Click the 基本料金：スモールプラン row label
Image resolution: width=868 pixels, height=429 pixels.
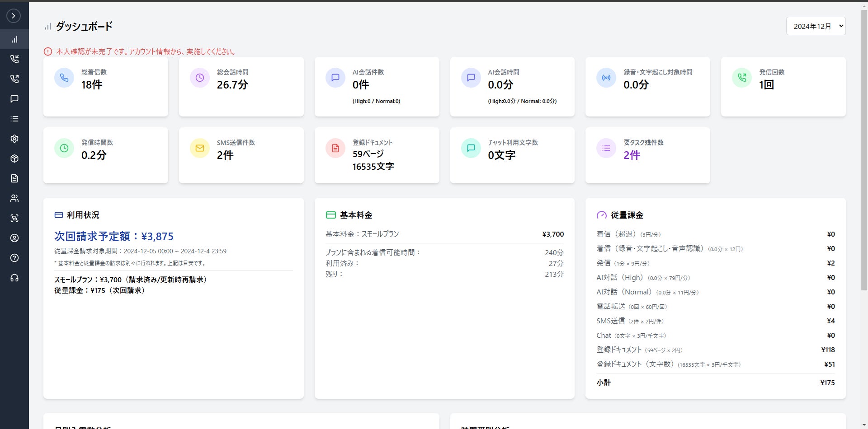tap(362, 234)
